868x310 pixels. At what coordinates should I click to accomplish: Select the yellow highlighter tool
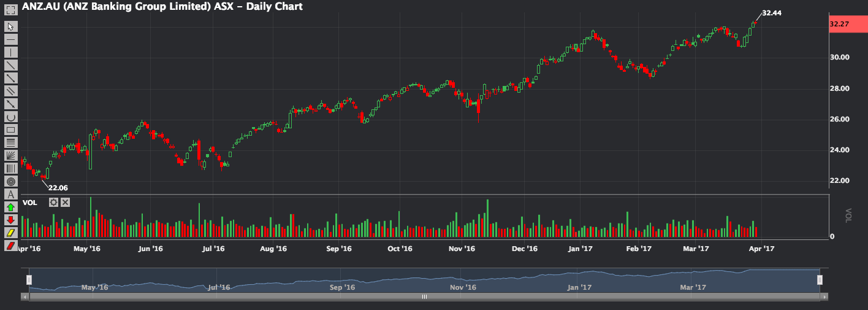click(10, 233)
